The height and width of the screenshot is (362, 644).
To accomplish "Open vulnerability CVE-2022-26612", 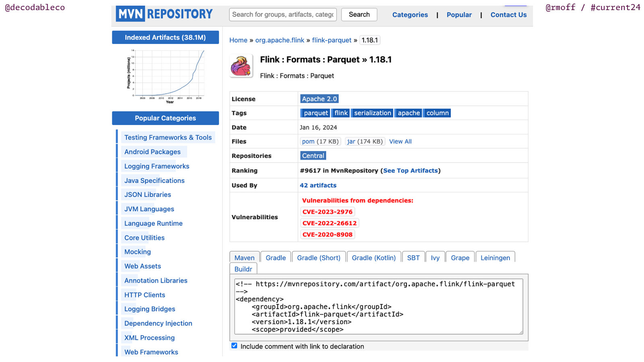I will (329, 223).
